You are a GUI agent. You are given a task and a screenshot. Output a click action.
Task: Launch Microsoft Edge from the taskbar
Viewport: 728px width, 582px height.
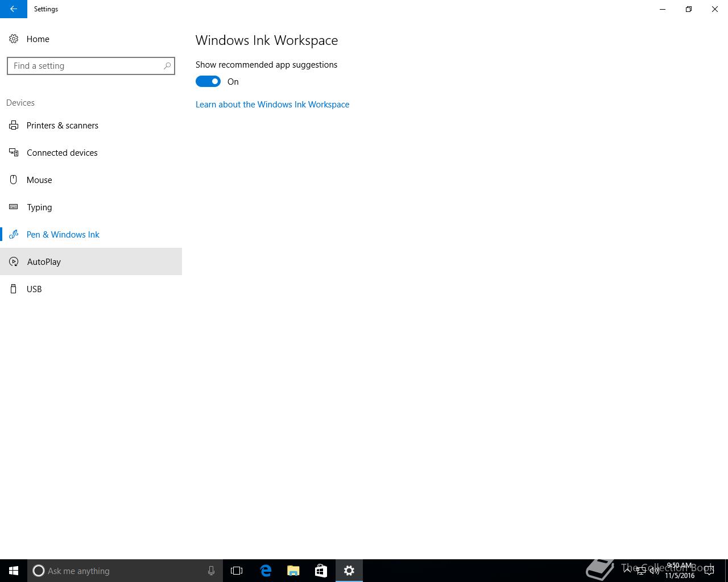(266, 571)
